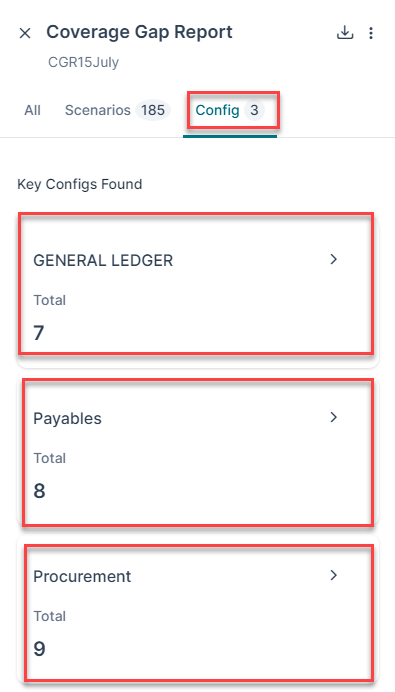Click the CGR15July report name subtitle

(x=83, y=62)
